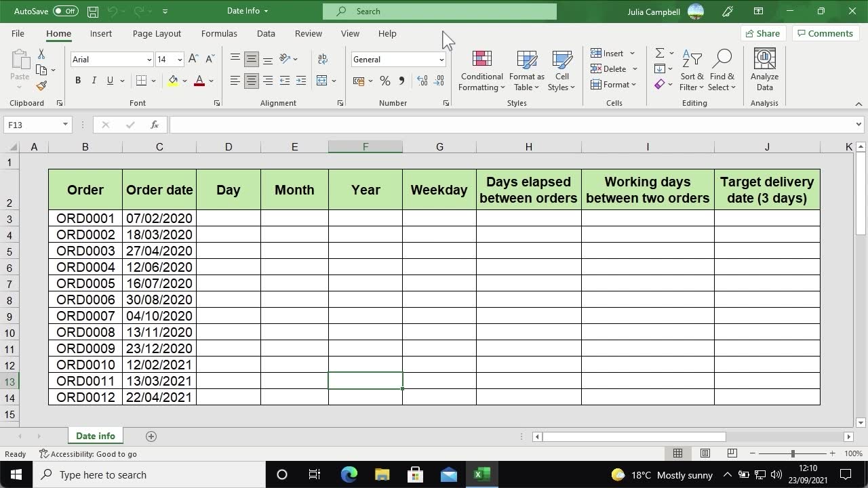Apply the yellow fill color

(173, 81)
